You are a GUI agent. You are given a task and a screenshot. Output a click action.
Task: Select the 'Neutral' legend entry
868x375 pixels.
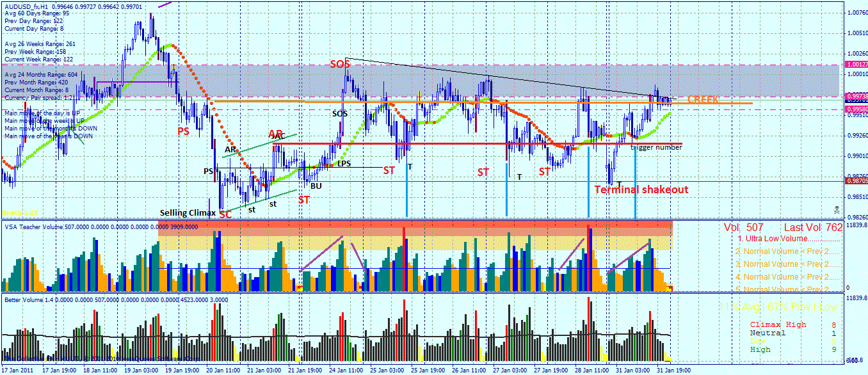(x=768, y=333)
